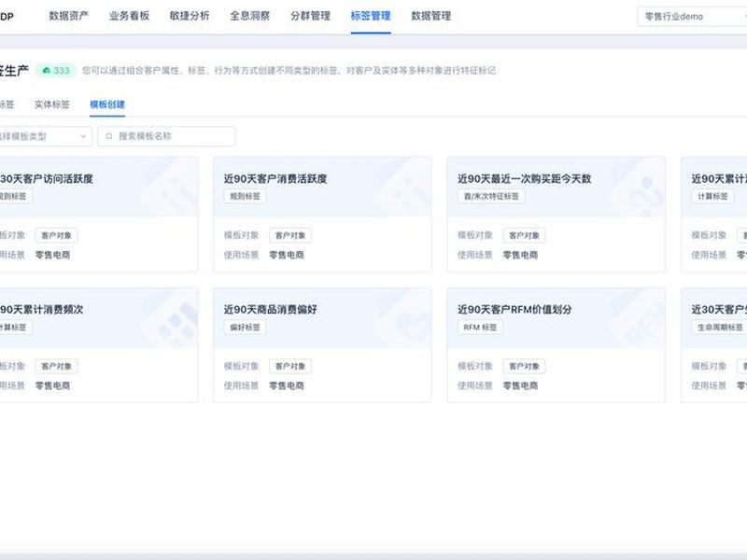Click 零售电商 on 近90天商品消费偏好 card
This screenshot has height=560, width=747.
[287, 385]
